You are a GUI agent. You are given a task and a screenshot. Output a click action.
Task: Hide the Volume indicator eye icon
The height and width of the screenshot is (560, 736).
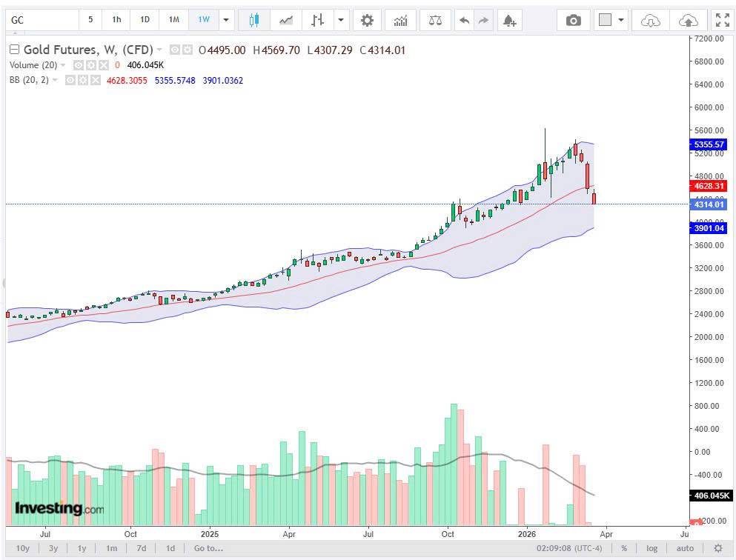79,65
